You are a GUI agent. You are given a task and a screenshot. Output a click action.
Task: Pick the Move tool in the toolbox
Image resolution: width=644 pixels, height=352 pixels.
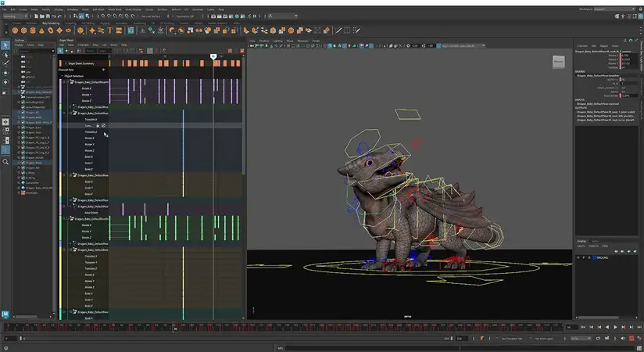click(x=5, y=73)
